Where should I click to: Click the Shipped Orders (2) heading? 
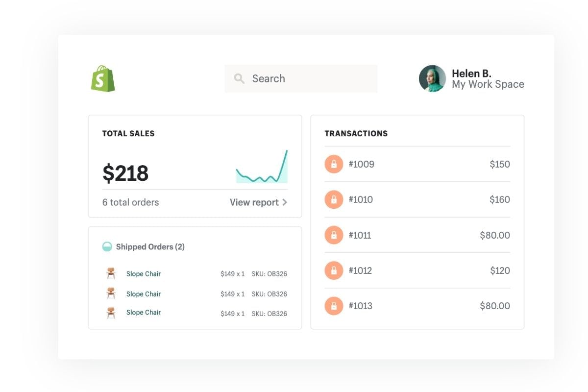pyautogui.click(x=150, y=247)
